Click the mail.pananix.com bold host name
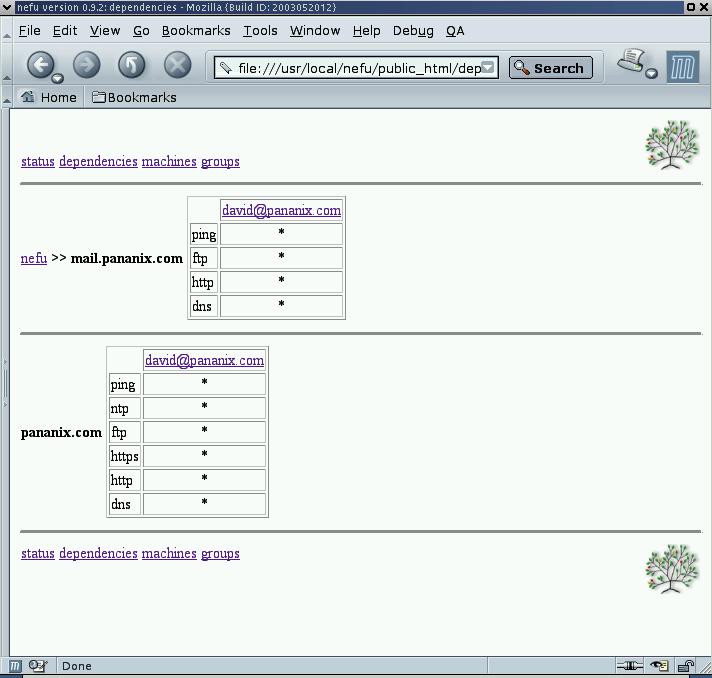712x678 pixels. [x=127, y=258]
